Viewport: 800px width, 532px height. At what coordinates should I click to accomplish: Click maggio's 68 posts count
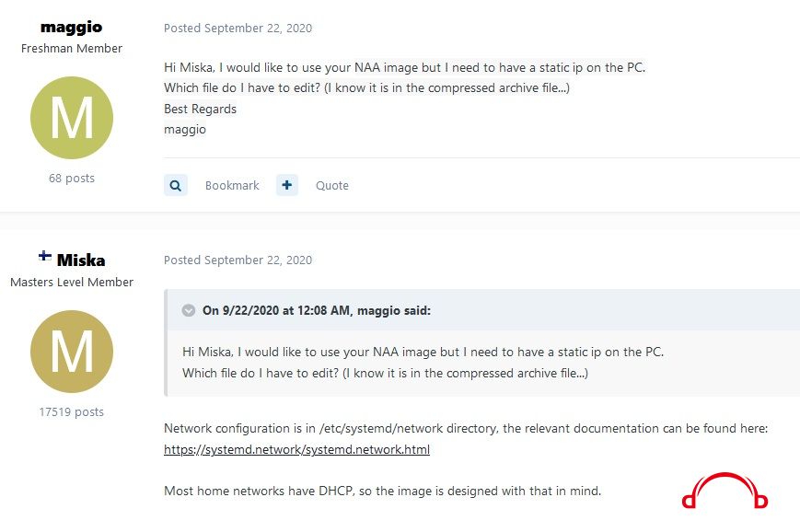[x=72, y=178]
